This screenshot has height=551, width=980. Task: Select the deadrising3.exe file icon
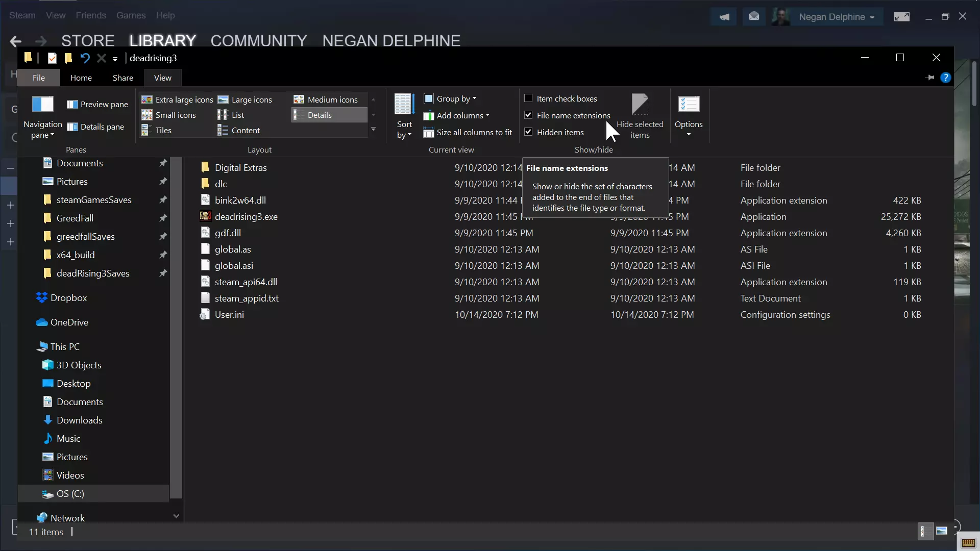click(205, 216)
